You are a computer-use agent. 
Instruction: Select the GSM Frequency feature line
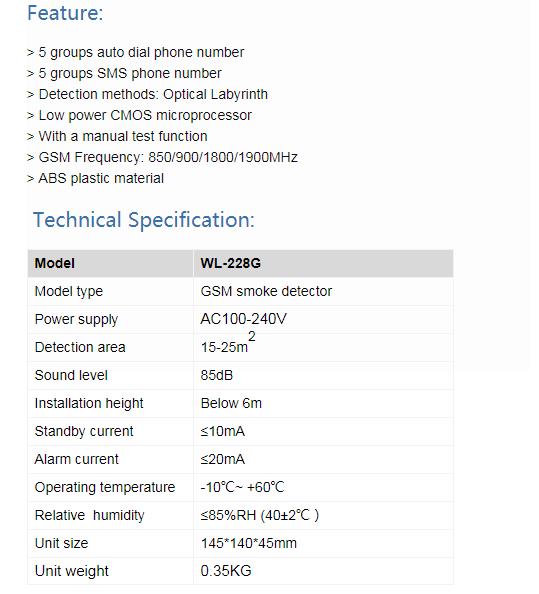coord(162,157)
